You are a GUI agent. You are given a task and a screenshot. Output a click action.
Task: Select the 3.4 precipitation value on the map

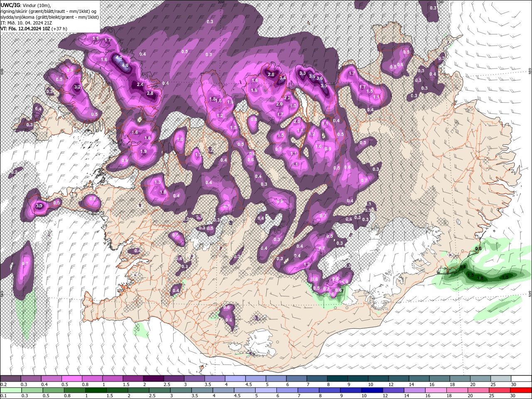[283, 78]
